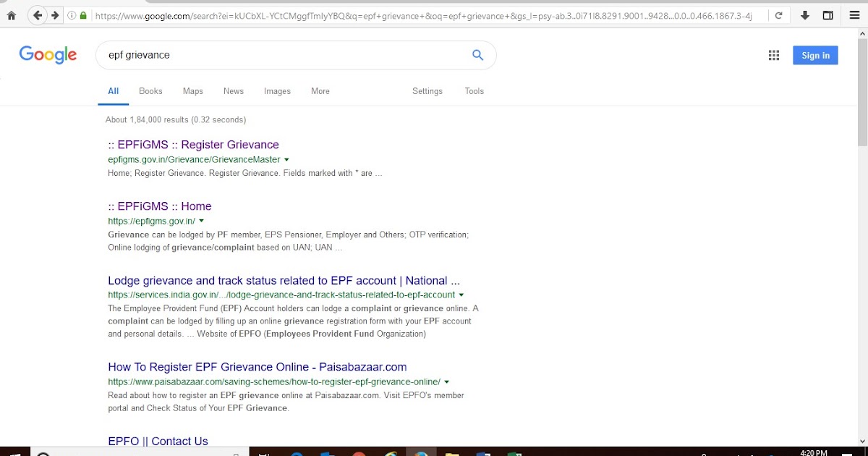The height and width of the screenshot is (456, 868).
Task: Click the browser back arrow
Action: (x=38, y=15)
